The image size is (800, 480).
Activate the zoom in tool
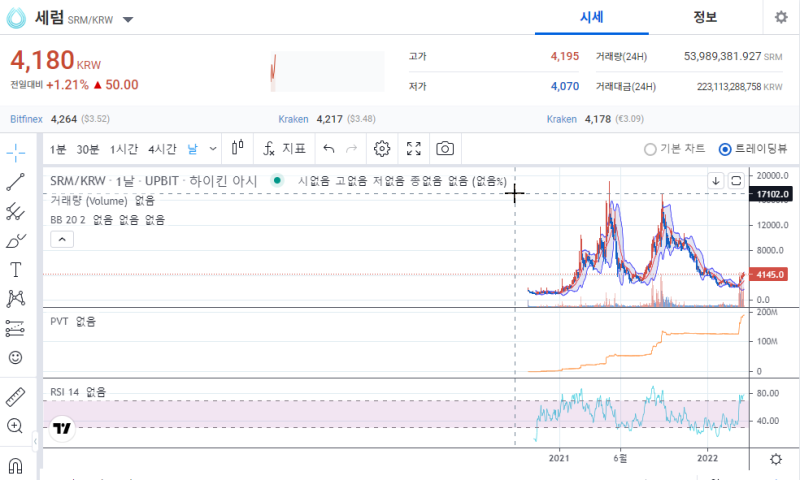[16, 426]
